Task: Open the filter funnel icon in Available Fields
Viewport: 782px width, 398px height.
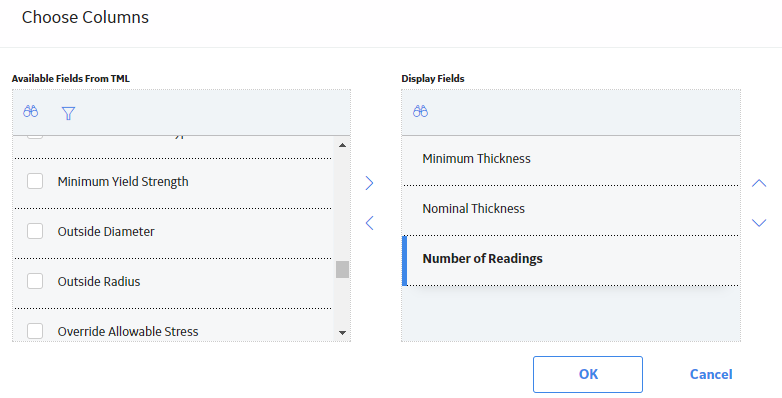Action: pos(68,114)
